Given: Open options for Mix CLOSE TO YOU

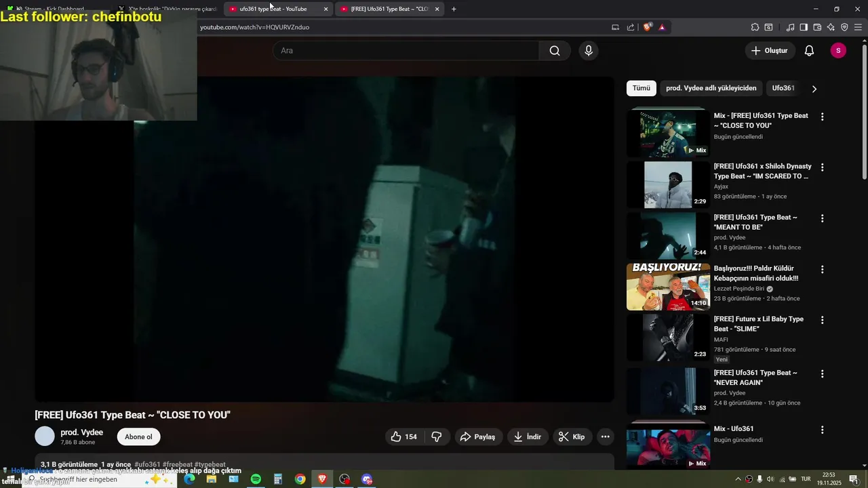Looking at the screenshot, I should pos(823,117).
